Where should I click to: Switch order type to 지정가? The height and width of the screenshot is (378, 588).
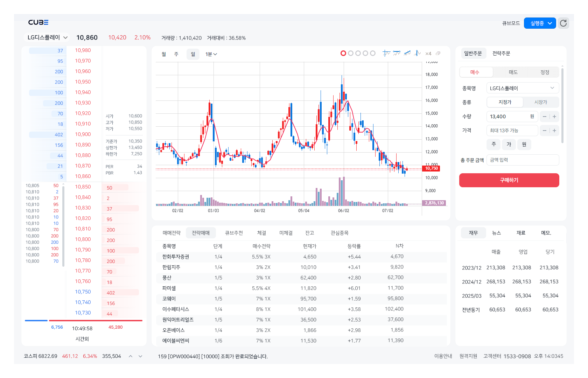pos(505,102)
